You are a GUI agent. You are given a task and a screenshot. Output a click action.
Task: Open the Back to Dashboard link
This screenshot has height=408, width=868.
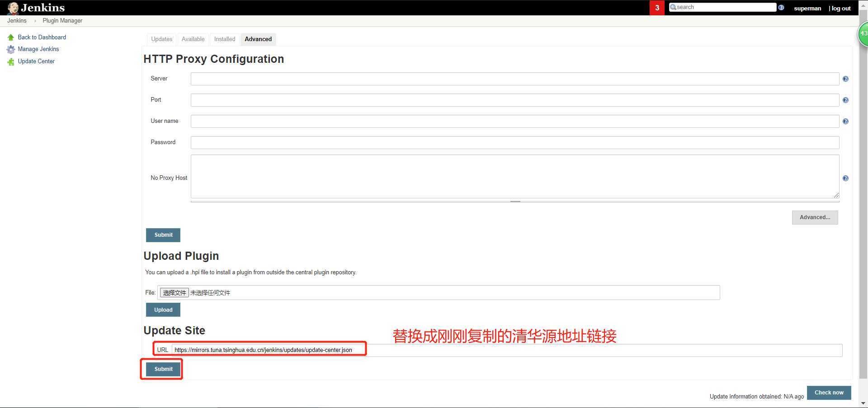(42, 38)
